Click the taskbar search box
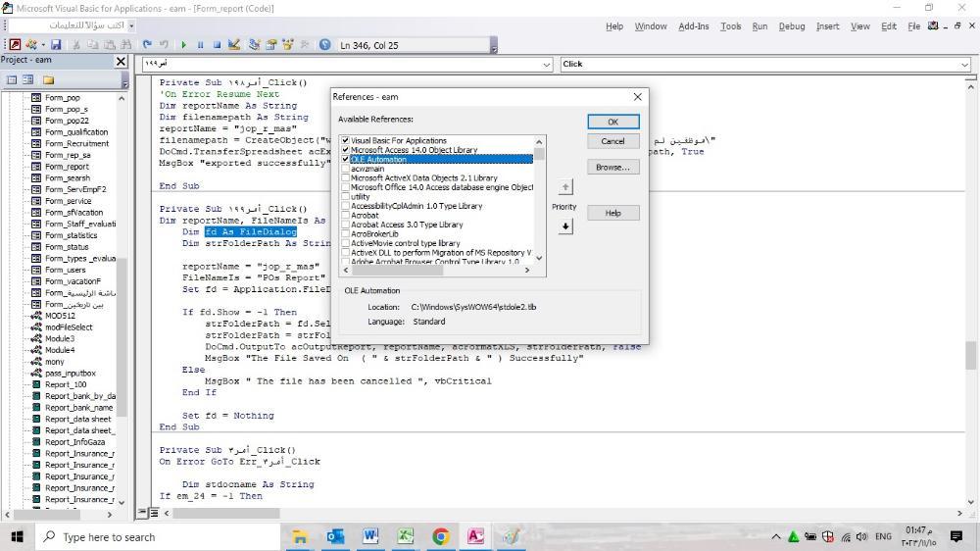Viewport: 980px width, 551px height. point(158,536)
